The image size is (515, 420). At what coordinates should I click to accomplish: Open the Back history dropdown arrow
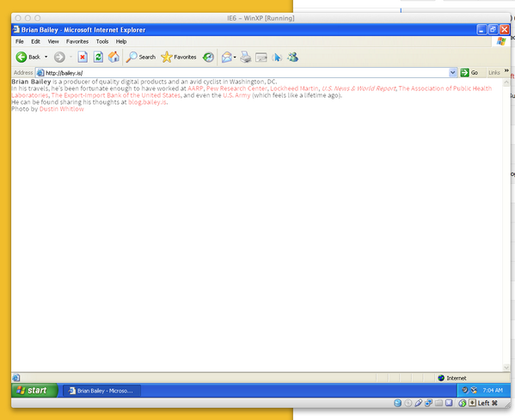point(46,57)
